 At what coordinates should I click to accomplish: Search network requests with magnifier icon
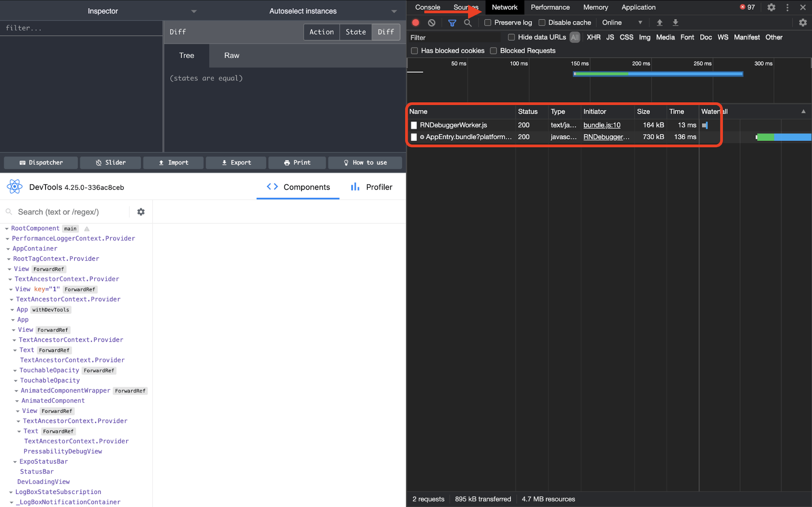pyautogui.click(x=468, y=23)
